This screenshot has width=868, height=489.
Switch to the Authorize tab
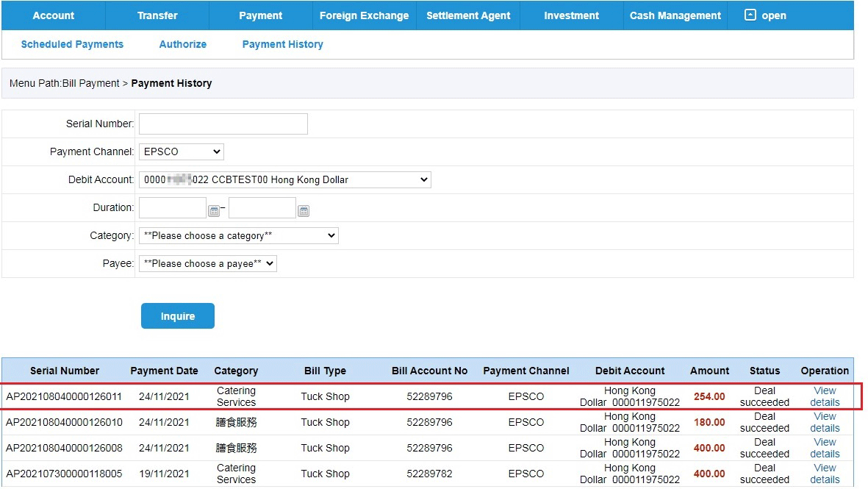tap(183, 44)
